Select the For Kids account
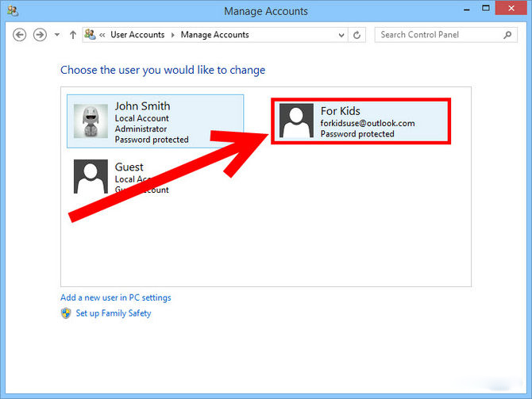 point(361,121)
